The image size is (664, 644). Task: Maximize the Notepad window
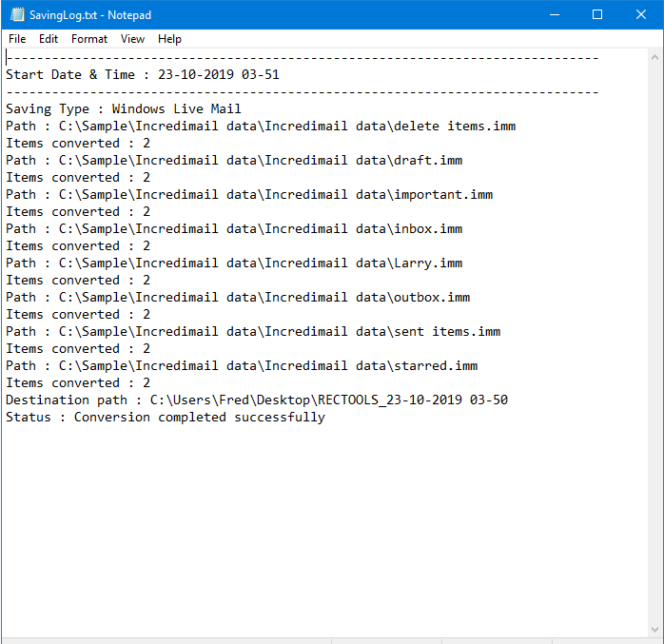pyautogui.click(x=597, y=15)
